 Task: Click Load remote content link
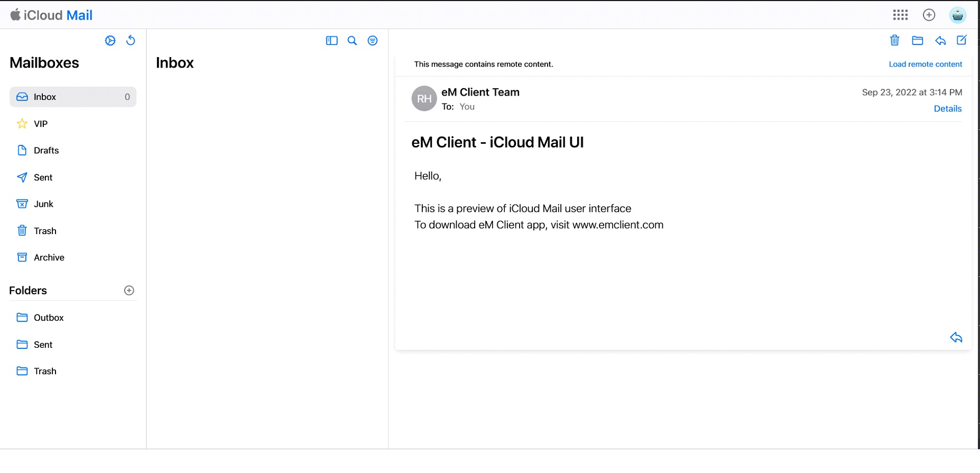coord(925,64)
